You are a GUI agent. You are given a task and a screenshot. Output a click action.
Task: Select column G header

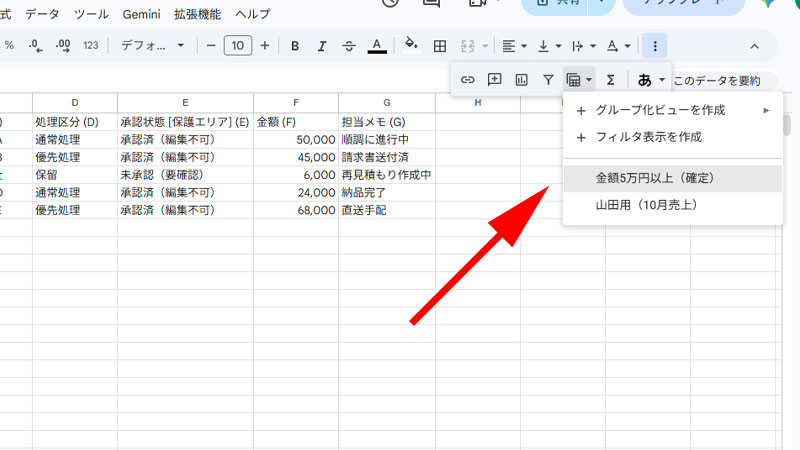click(387, 103)
